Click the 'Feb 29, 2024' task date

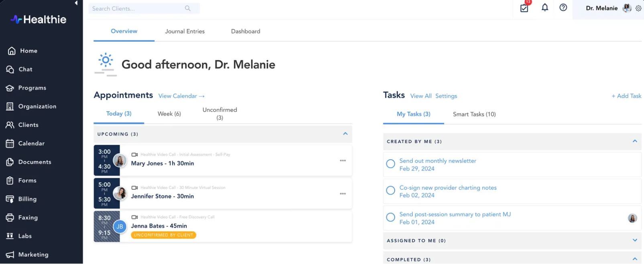pyautogui.click(x=417, y=169)
